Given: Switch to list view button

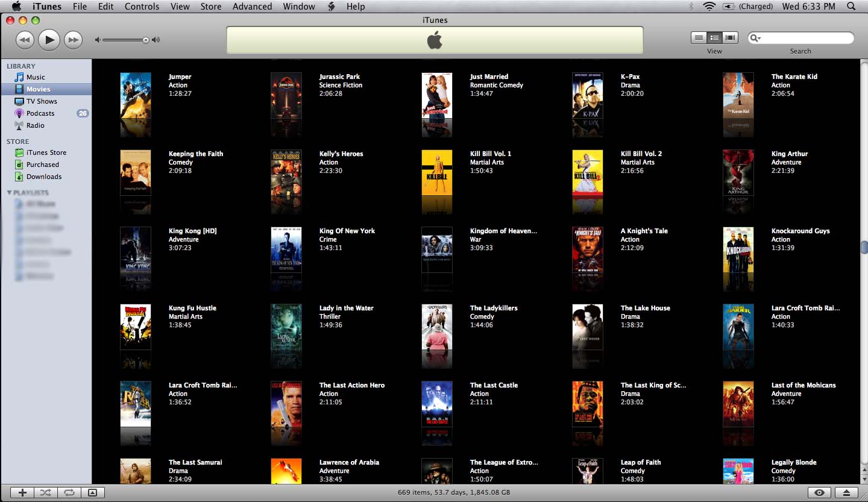Looking at the screenshot, I should click(699, 37).
